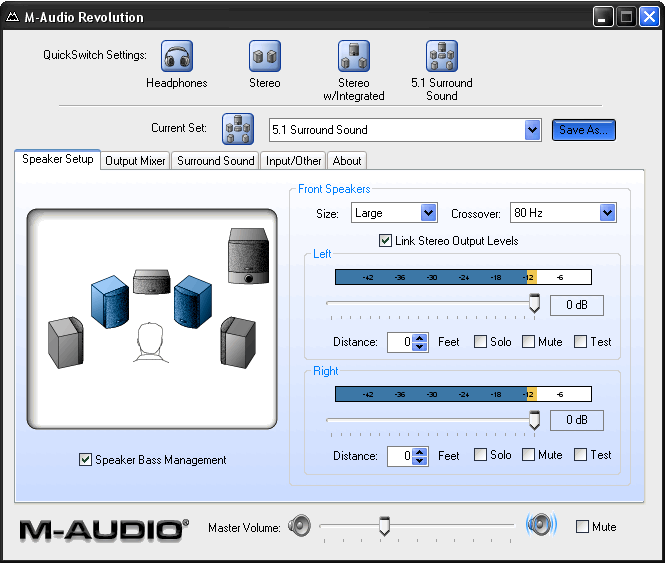This screenshot has height=563, width=665.
Task: Click the Left level slider thumb
Action: (534, 303)
